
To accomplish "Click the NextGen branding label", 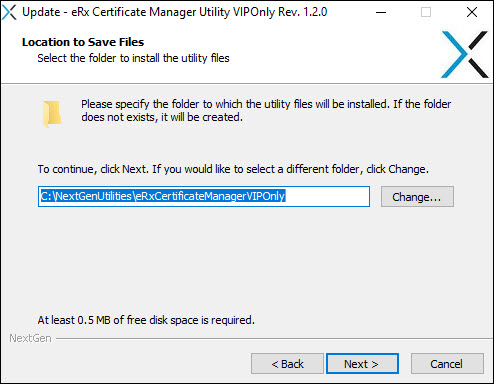I will (30, 338).
